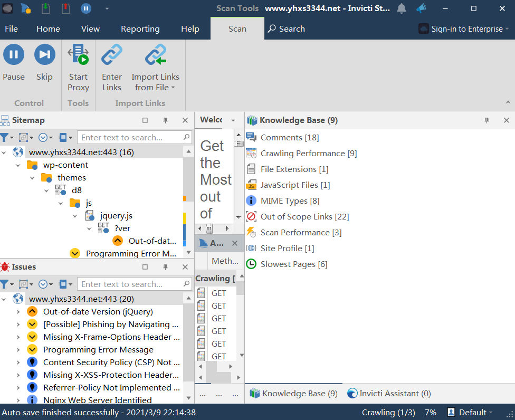Image resolution: width=515 pixels, height=420 pixels.
Task: Skip the current scan phase
Action: click(45, 62)
